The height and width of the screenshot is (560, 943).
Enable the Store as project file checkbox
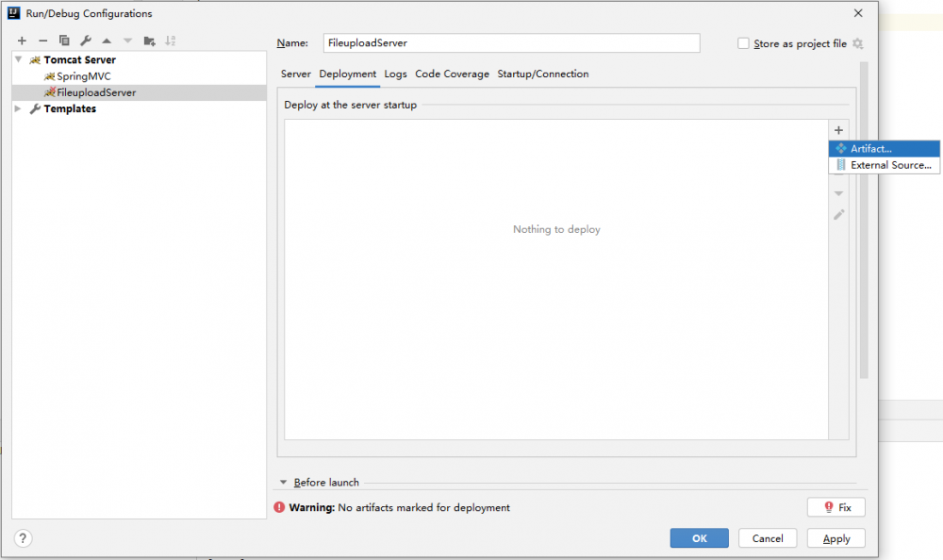click(x=743, y=43)
